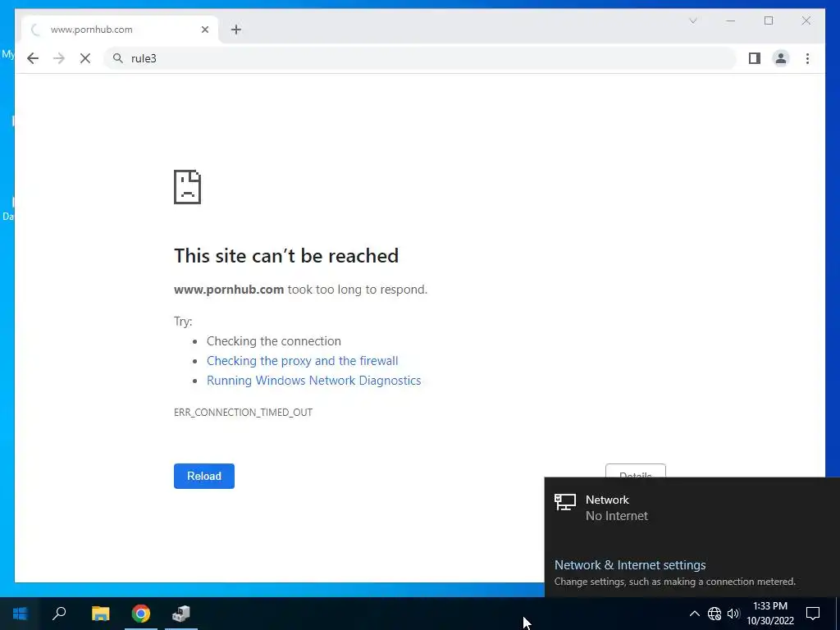840x630 pixels.
Task: Click the partially hidden Details button
Action: tap(636, 471)
